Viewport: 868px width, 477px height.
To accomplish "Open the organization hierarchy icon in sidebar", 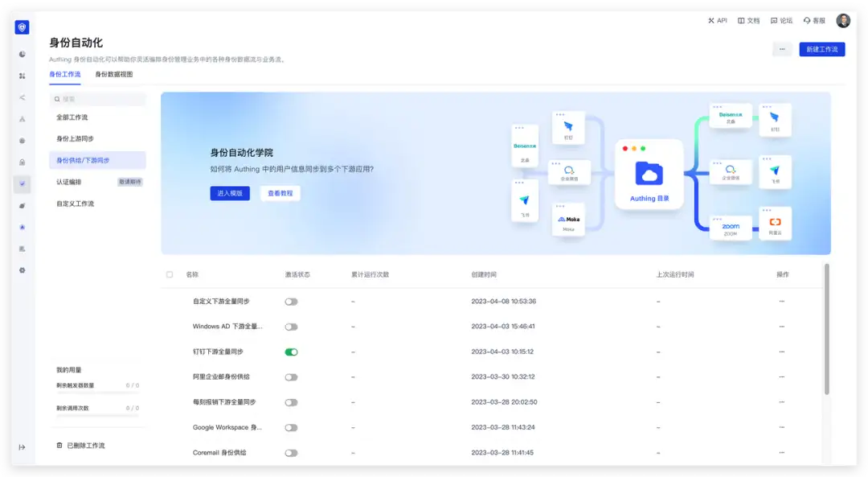I will tap(23, 119).
